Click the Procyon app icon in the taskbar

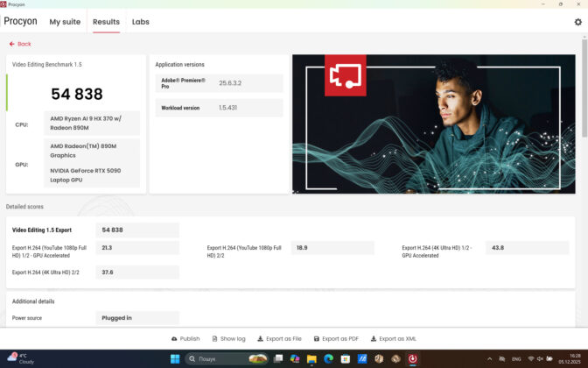(x=412, y=359)
